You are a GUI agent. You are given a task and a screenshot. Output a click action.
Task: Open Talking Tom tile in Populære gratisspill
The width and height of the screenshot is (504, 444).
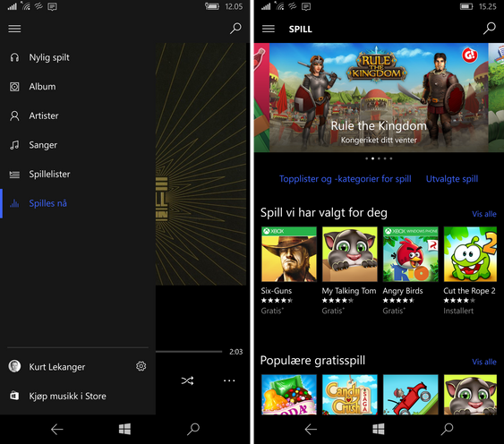[470, 395]
